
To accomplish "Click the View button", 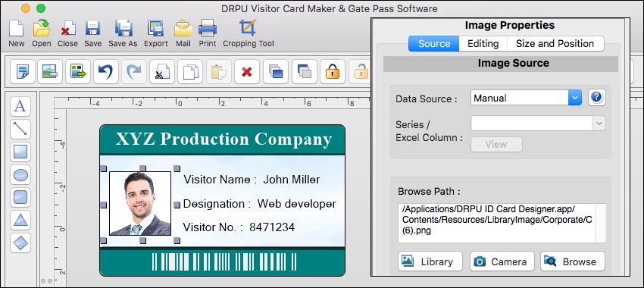I will [x=496, y=144].
